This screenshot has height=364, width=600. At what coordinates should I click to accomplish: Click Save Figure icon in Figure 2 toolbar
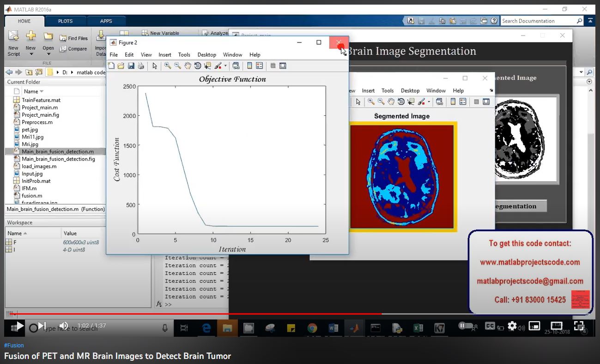point(131,66)
